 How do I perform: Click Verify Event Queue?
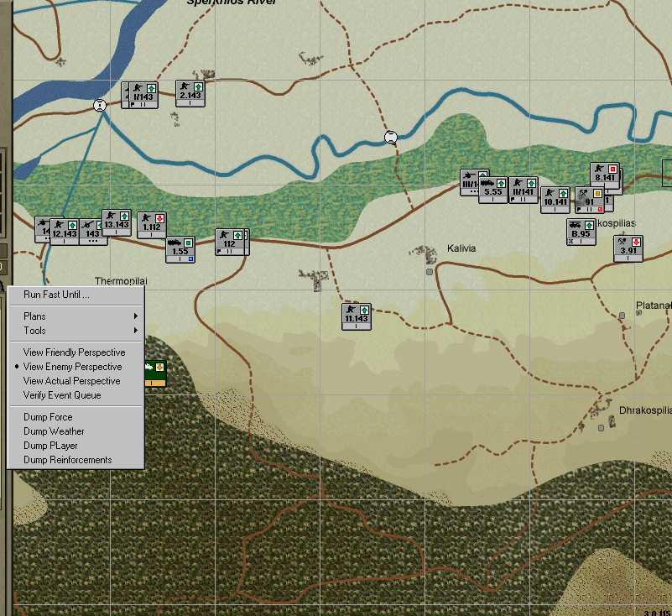[76, 395]
